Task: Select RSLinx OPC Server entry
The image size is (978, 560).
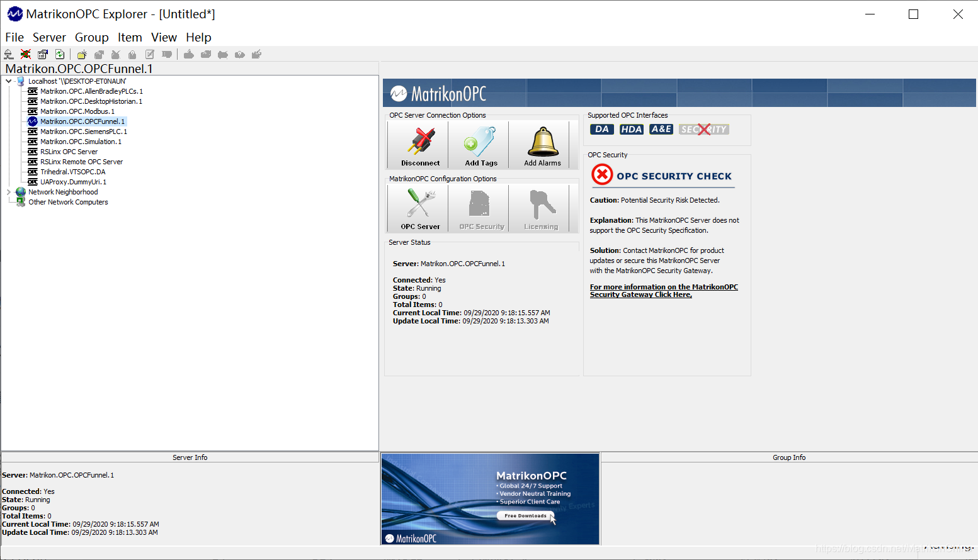Action: click(x=69, y=152)
